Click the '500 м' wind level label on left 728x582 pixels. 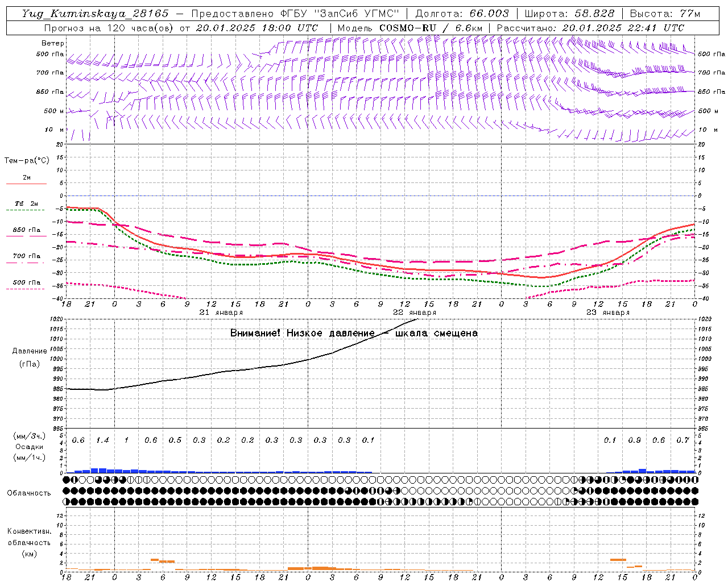(x=54, y=111)
